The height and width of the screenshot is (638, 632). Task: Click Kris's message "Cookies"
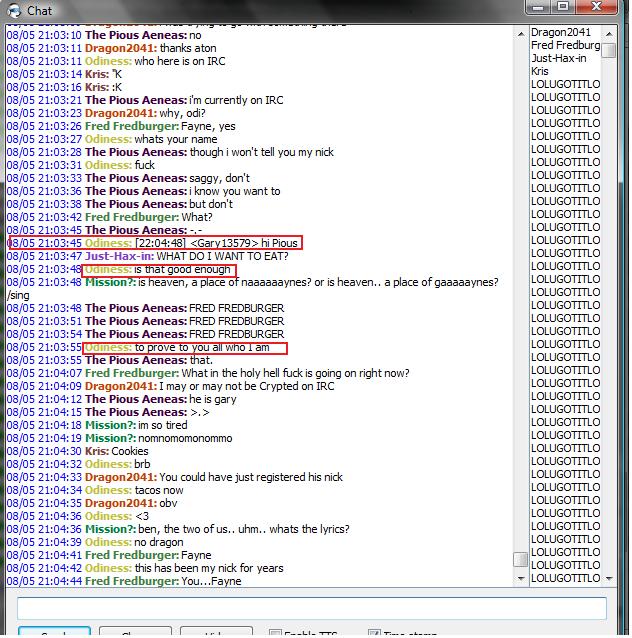point(130,451)
